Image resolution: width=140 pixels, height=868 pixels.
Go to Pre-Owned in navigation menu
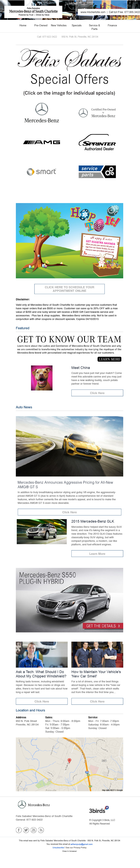coord(41,25)
